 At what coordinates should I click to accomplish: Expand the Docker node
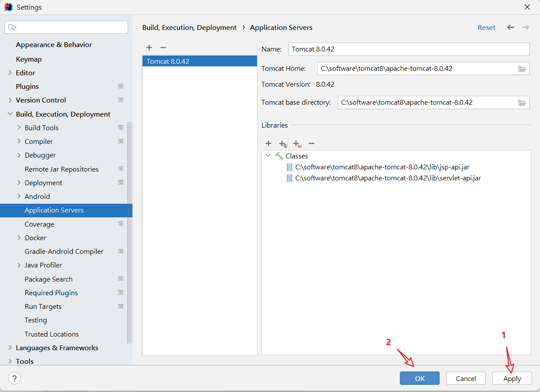(x=19, y=238)
